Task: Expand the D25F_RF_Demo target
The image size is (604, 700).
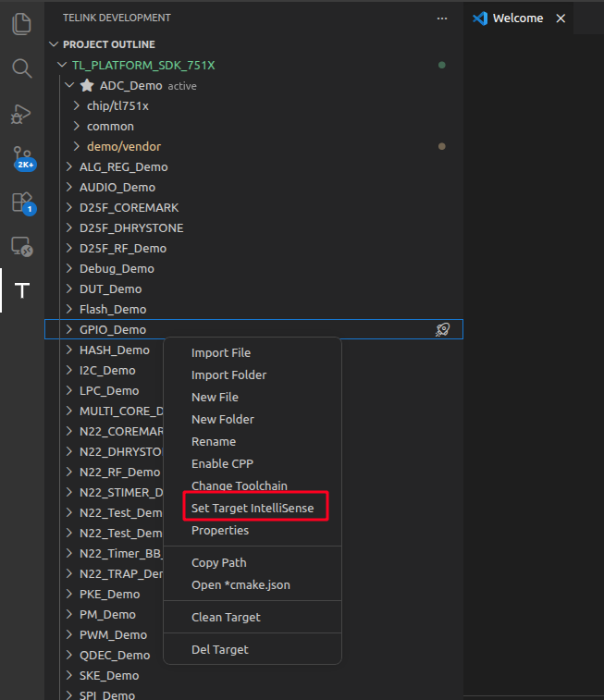Action: pos(69,248)
